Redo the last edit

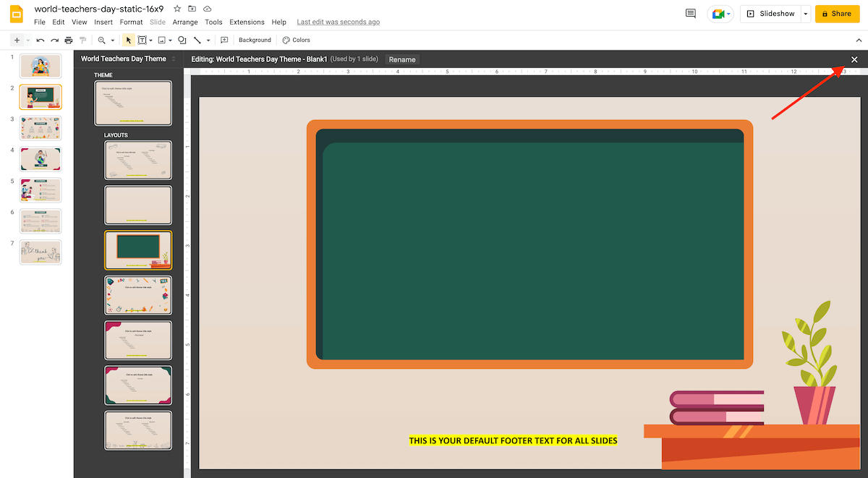54,40
